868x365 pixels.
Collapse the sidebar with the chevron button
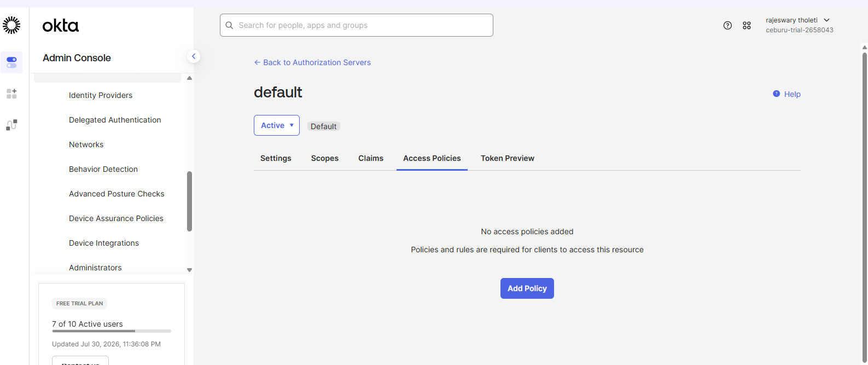tap(194, 56)
